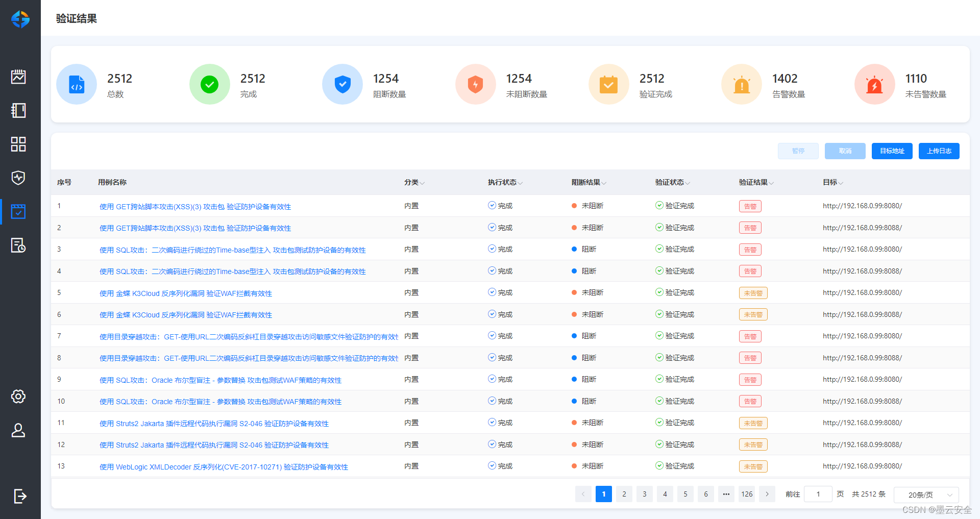
Task: Open the scheduled report sidebar icon
Action: pyautogui.click(x=18, y=245)
